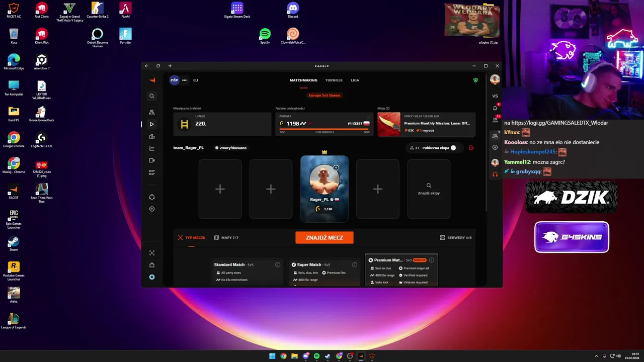The height and width of the screenshot is (362, 644).
Task: Open the Counter-Strike 2 desktop shortcut
Action: point(98,10)
